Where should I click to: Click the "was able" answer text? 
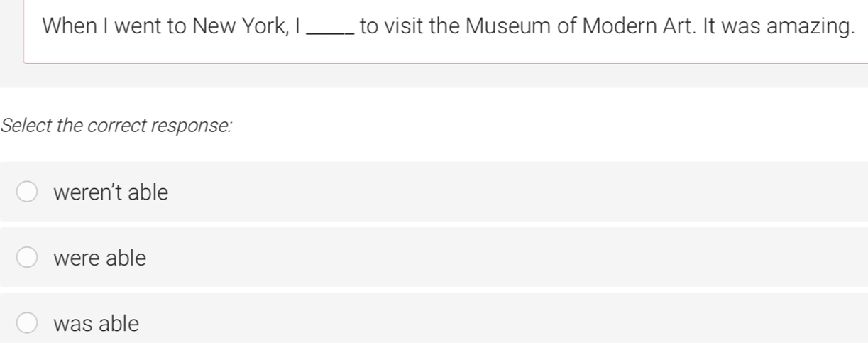click(97, 324)
